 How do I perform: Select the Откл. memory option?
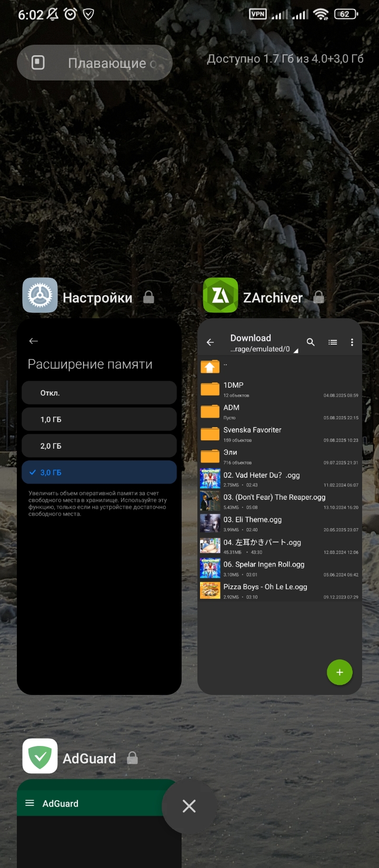[x=99, y=393]
